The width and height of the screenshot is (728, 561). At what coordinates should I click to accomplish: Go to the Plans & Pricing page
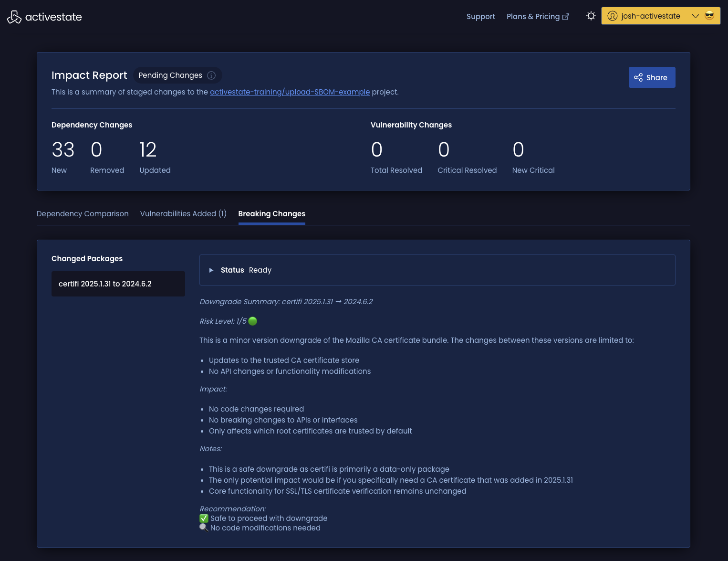pyautogui.click(x=533, y=17)
